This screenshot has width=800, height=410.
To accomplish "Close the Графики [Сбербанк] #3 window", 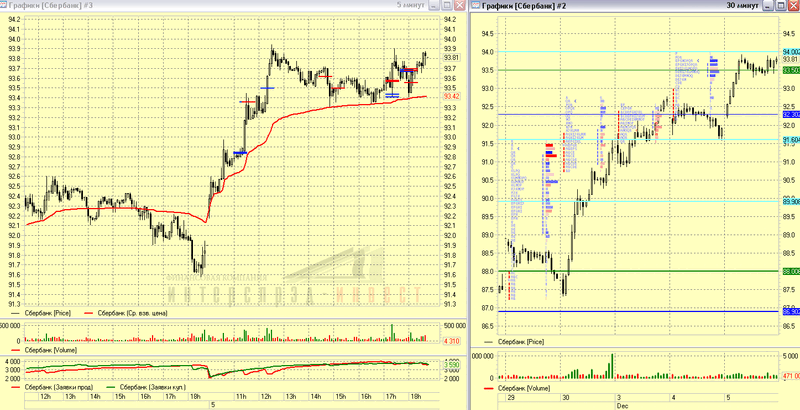I will pos(459,6).
